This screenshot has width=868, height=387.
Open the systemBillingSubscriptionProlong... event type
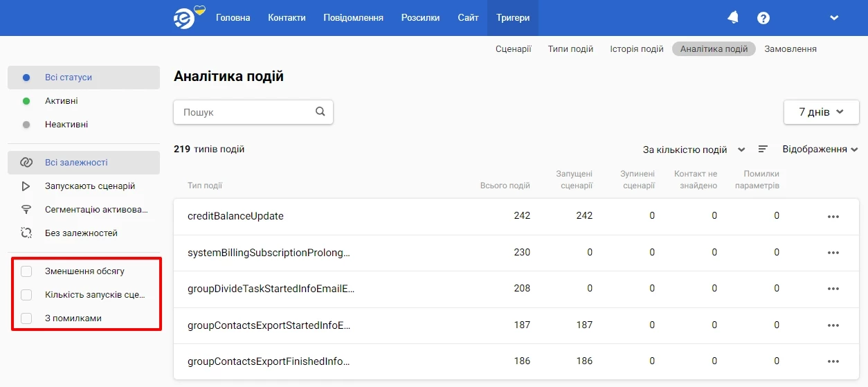coord(269,253)
